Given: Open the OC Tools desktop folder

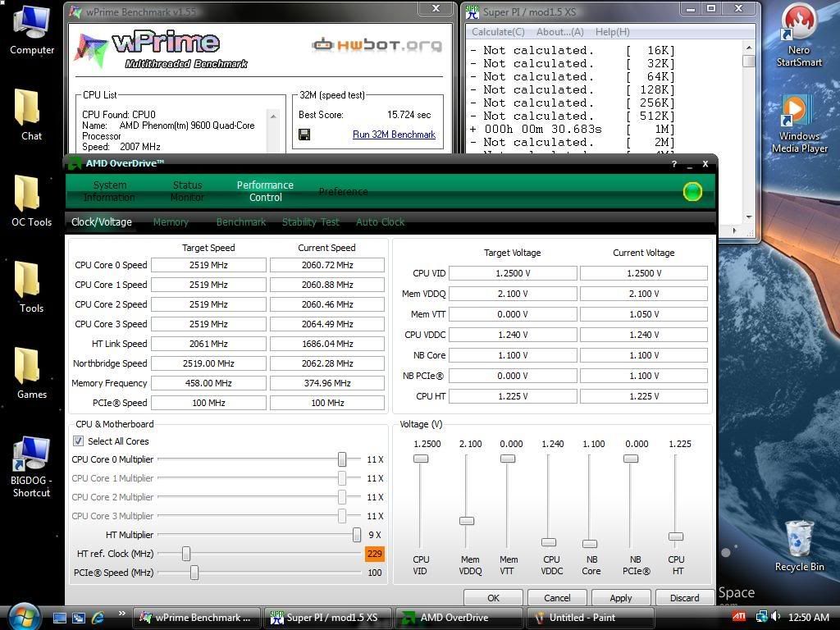Looking at the screenshot, I should click(x=32, y=201).
